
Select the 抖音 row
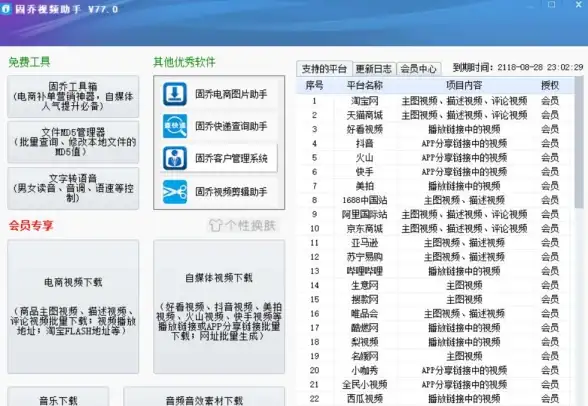(x=435, y=144)
